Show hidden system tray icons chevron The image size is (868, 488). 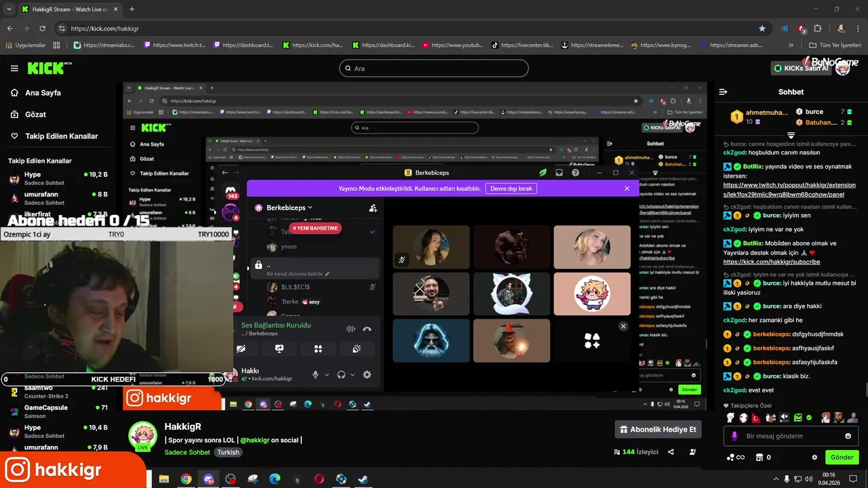(x=776, y=479)
